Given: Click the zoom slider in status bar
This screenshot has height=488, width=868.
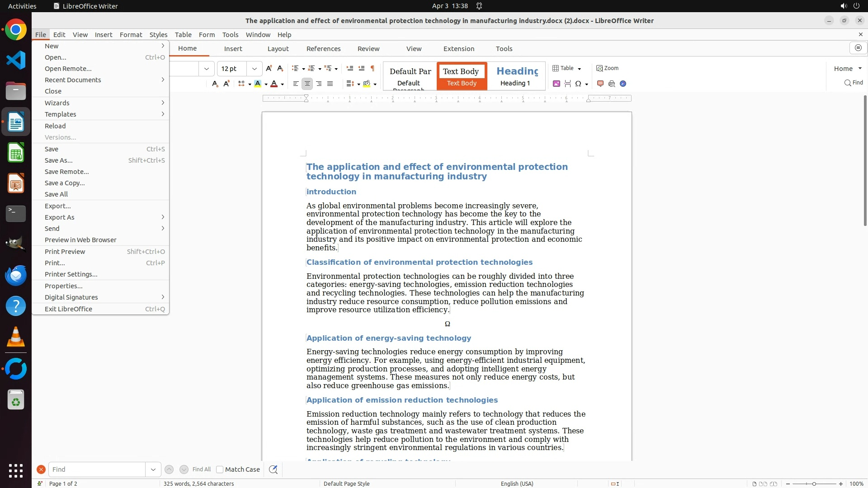Looking at the screenshot, I should tap(814, 483).
